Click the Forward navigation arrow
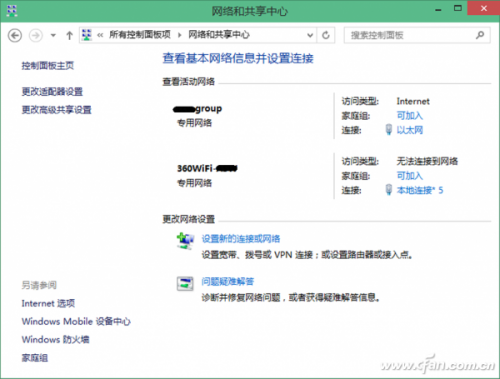The image size is (500, 379). pyautogui.click(x=36, y=35)
